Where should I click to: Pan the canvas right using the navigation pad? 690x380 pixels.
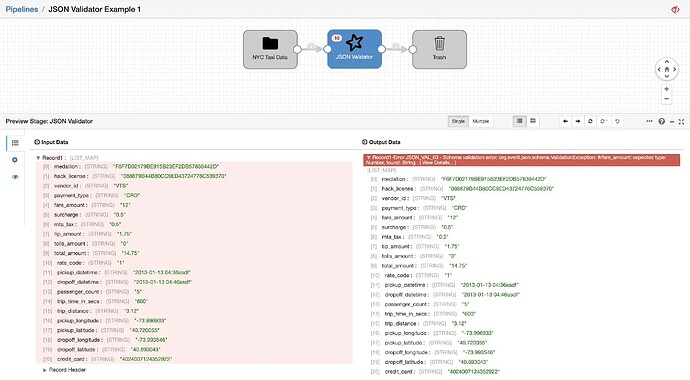click(674, 69)
